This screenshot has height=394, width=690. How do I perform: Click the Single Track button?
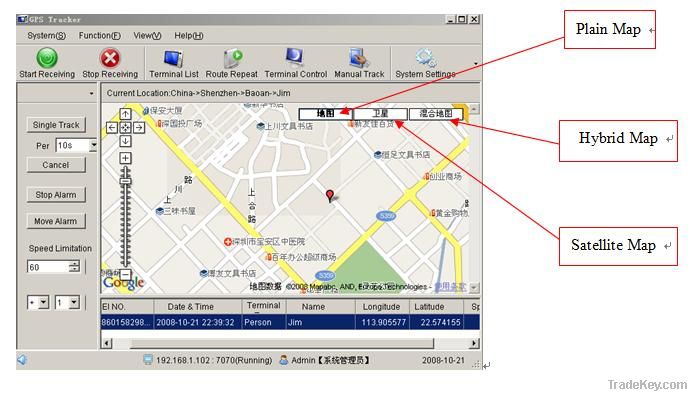pyautogui.click(x=56, y=125)
